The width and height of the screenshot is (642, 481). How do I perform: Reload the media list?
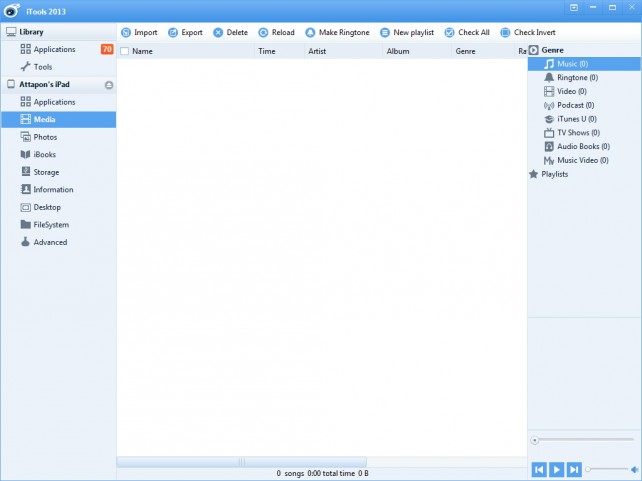(263, 32)
